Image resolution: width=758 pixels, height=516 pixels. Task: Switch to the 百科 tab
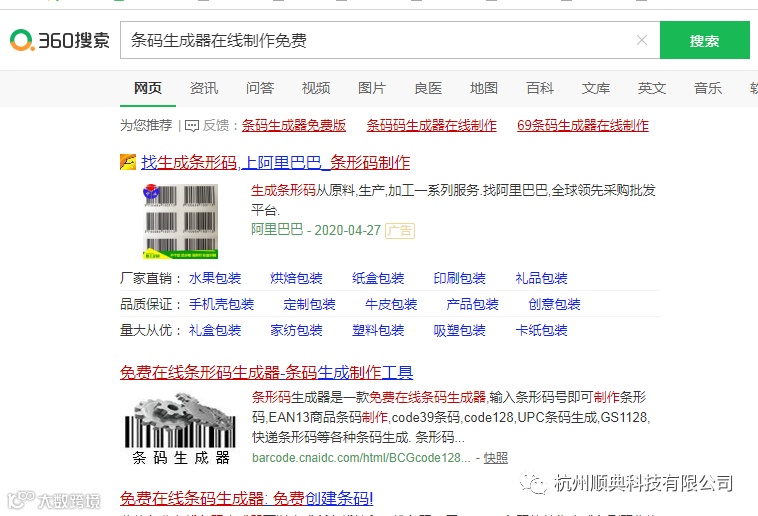point(540,88)
